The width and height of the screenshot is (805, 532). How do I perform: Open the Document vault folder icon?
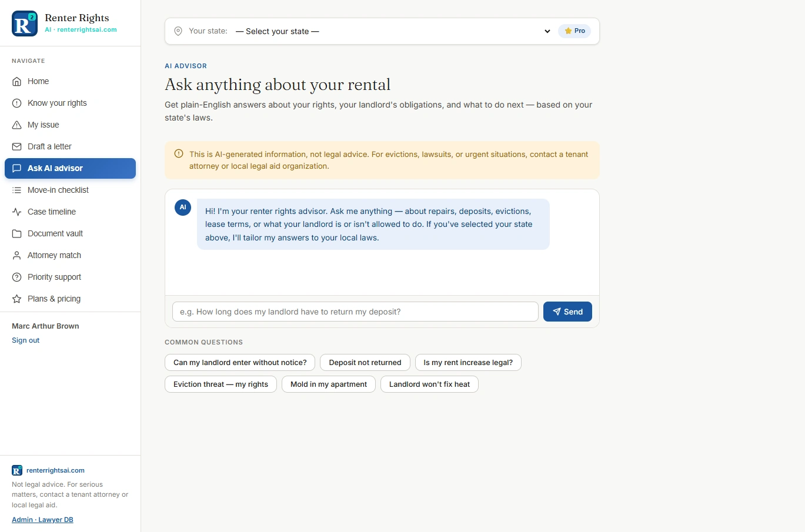[17, 234]
